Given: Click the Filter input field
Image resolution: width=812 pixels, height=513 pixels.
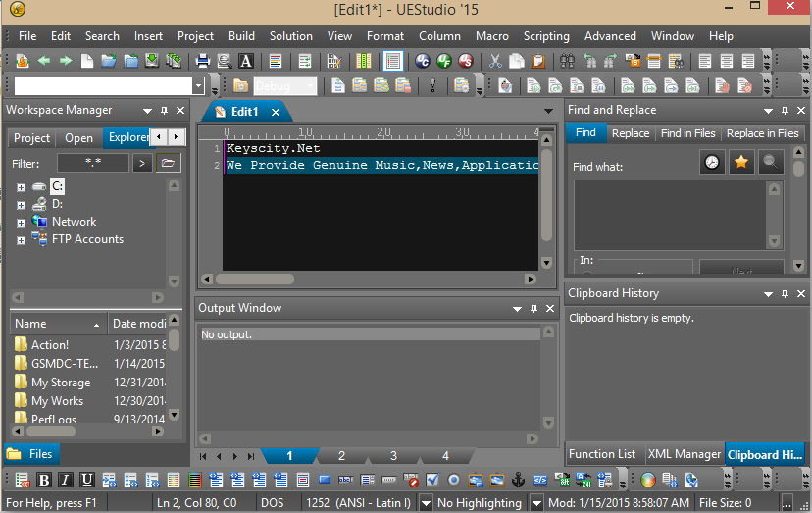Looking at the screenshot, I should [x=93, y=163].
